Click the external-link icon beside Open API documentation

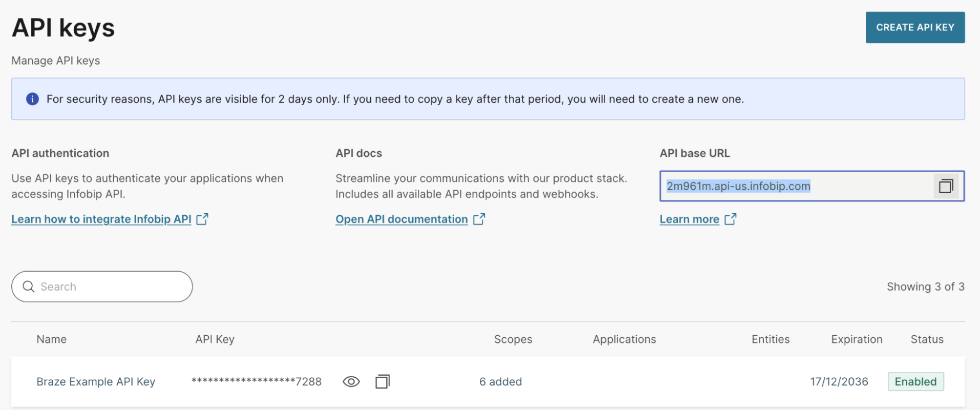(479, 219)
